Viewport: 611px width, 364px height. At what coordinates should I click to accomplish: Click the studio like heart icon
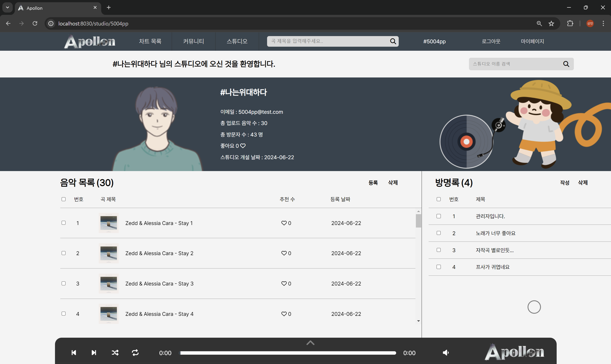[x=243, y=146]
